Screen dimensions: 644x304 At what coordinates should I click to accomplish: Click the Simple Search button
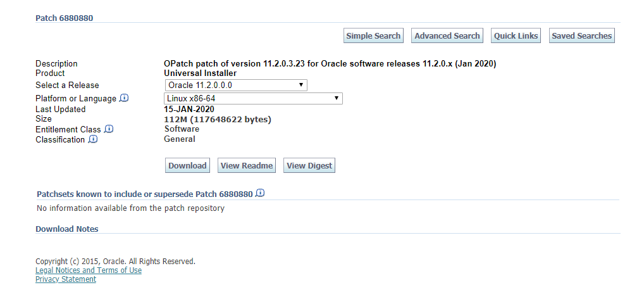tap(373, 36)
